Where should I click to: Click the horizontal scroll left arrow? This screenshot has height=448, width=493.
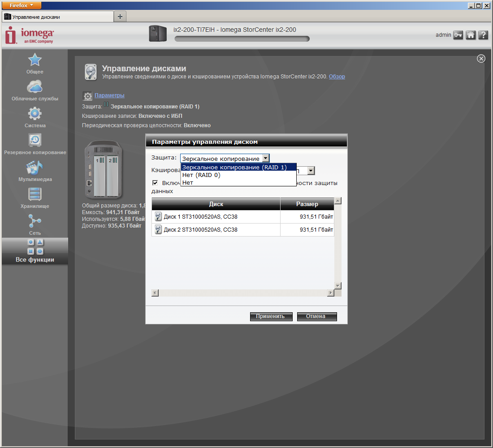tap(155, 293)
